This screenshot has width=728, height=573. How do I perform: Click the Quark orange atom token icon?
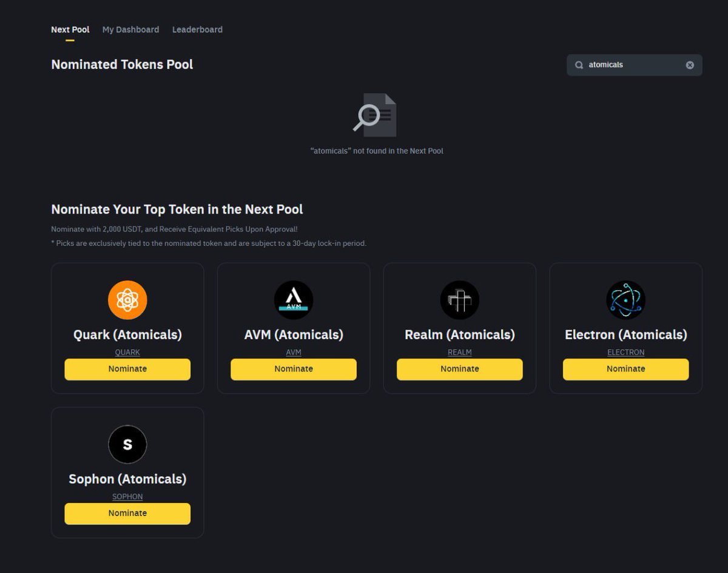coord(127,300)
